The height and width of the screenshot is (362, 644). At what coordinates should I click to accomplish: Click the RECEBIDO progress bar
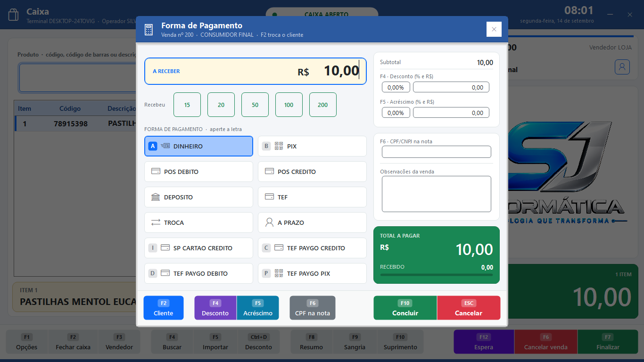[437, 275]
